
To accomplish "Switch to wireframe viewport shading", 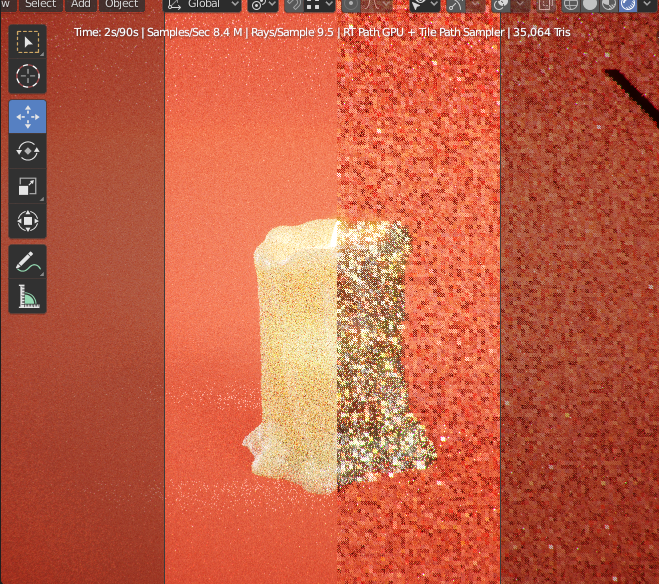I will [x=571, y=4].
